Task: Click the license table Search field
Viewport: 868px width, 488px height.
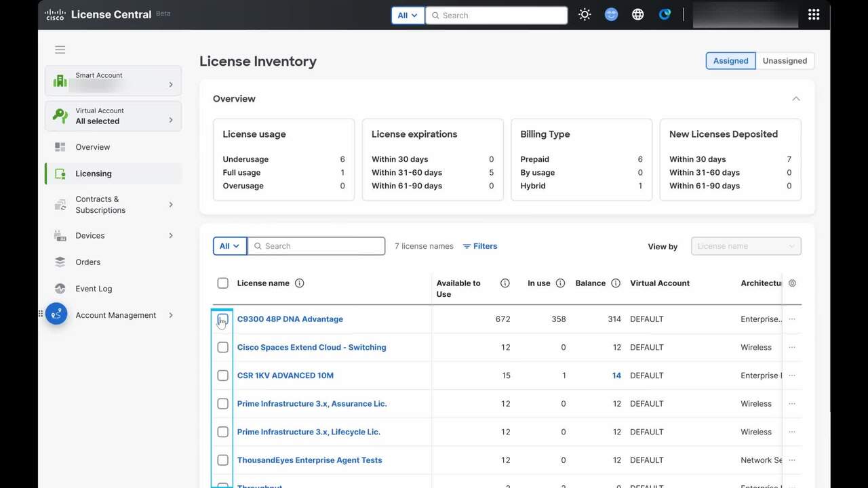Action: [317, 246]
